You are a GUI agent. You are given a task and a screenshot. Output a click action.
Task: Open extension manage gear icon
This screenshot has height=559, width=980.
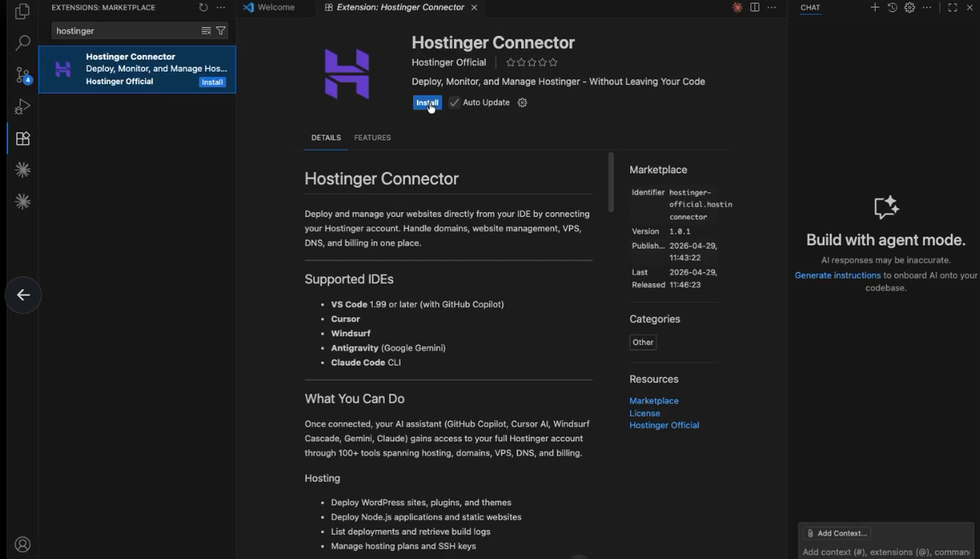pos(522,103)
